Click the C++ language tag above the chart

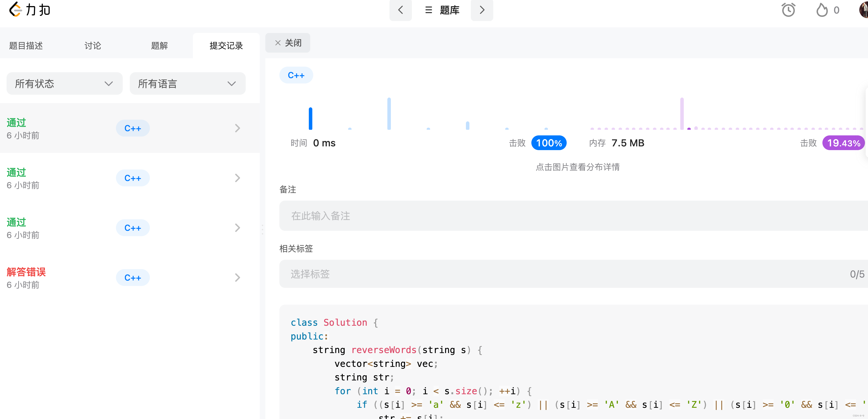coord(296,75)
